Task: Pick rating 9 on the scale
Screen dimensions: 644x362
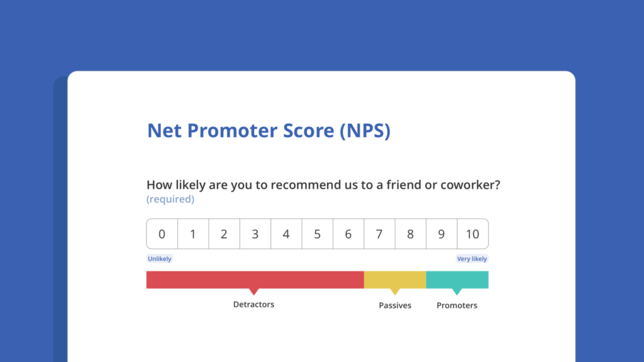Action: [x=441, y=234]
